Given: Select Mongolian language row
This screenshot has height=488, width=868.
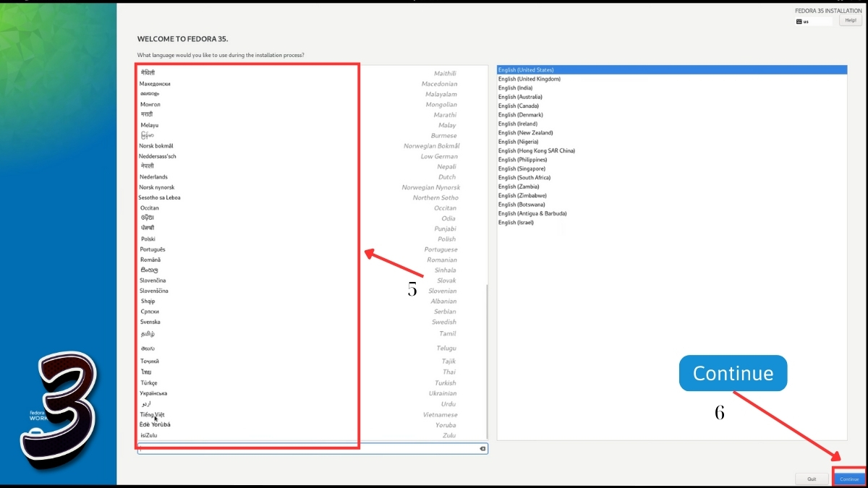Looking at the screenshot, I should tap(311, 104).
